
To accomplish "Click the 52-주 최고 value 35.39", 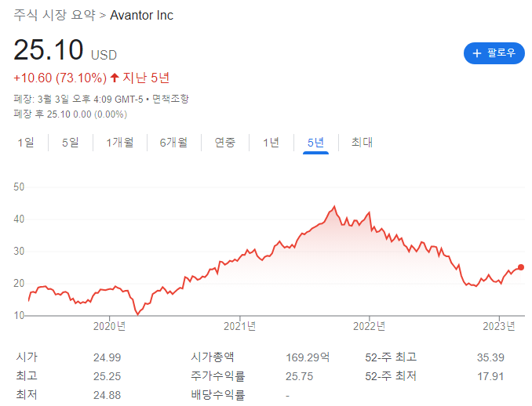I will click(490, 357).
